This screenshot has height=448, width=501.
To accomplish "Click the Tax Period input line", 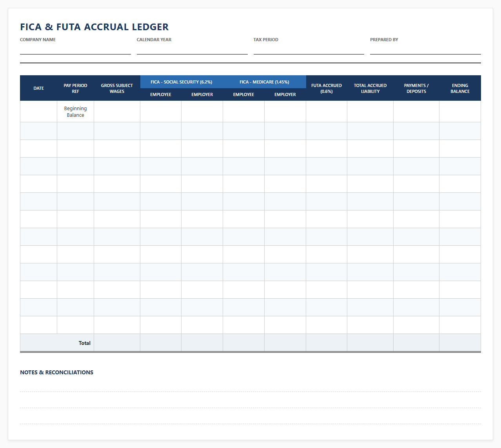I will click(x=309, y=49).
